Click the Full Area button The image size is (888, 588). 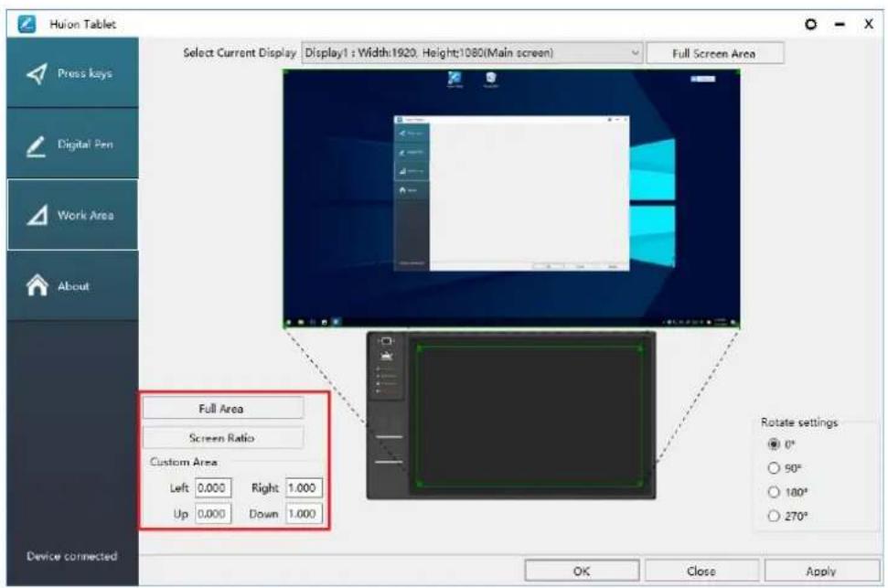[x=222, y=408]
